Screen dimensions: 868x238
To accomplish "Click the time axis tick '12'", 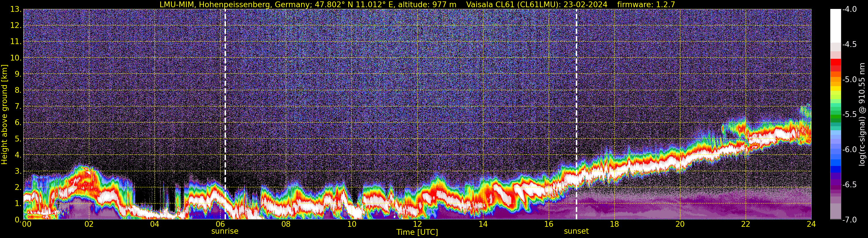I will click(x=417, y=224).
